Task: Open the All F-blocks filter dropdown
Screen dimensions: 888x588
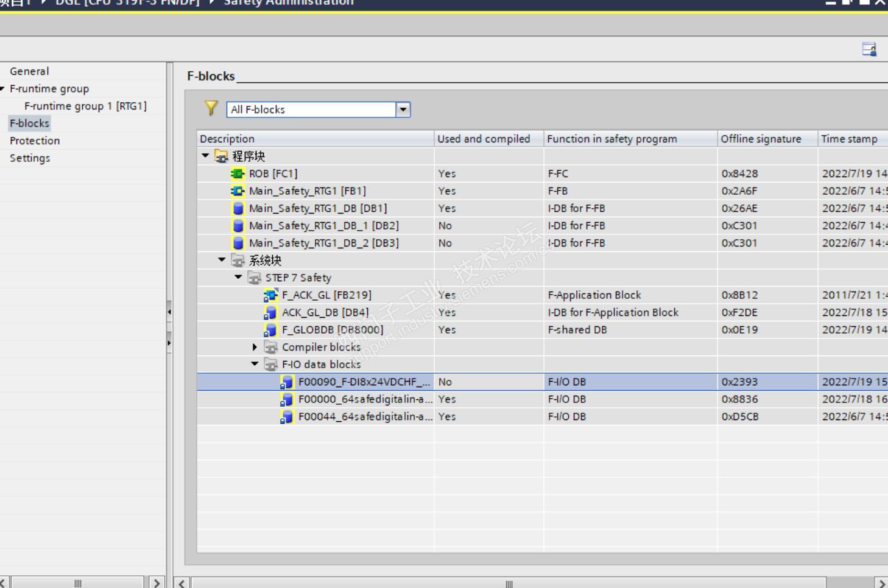Action: point(403,110)
